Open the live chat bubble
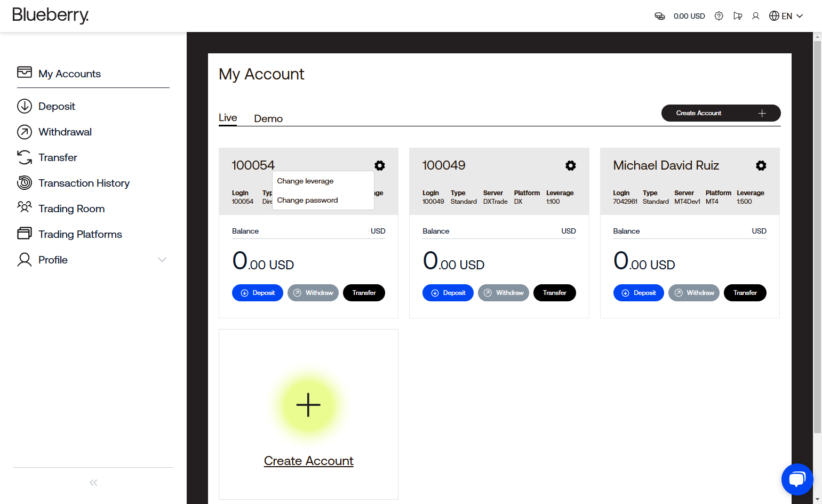The height and width of the screenshot is (504, 822). pos(797,479)
